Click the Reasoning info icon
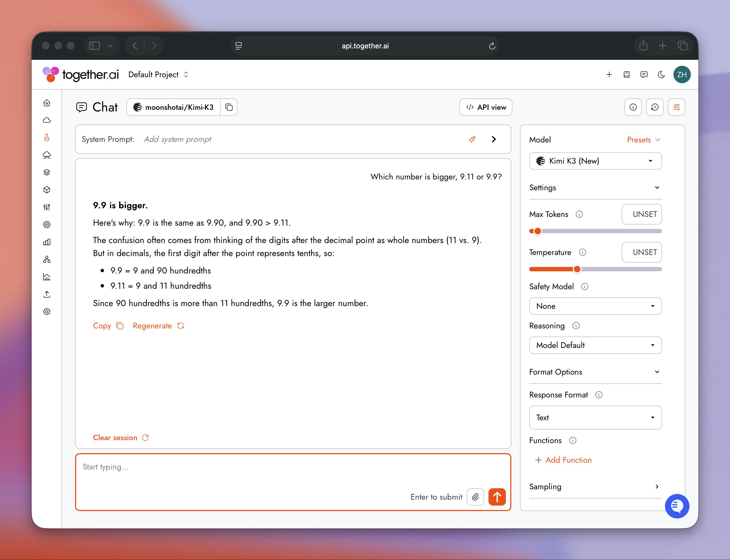Viewport: 730px width, 560px height. [x=576, y=326]
